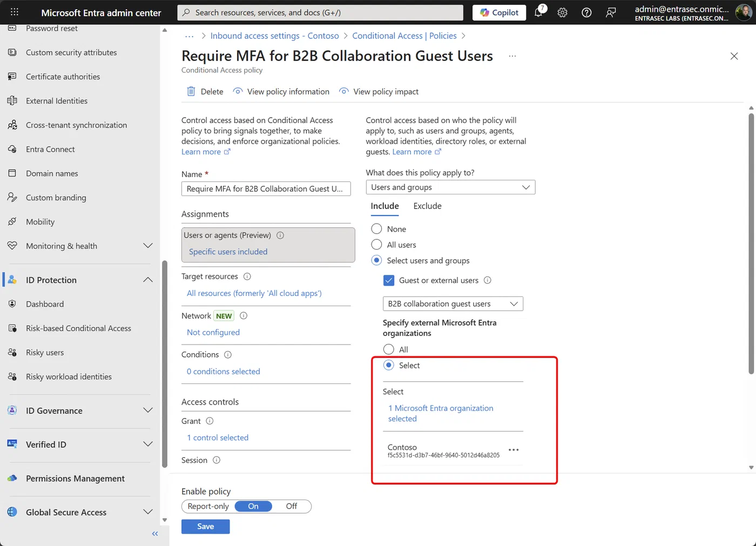Screen dimensions: 756x546
Task: Open Risky users in sidebar
Action: [x=45, y=353]
